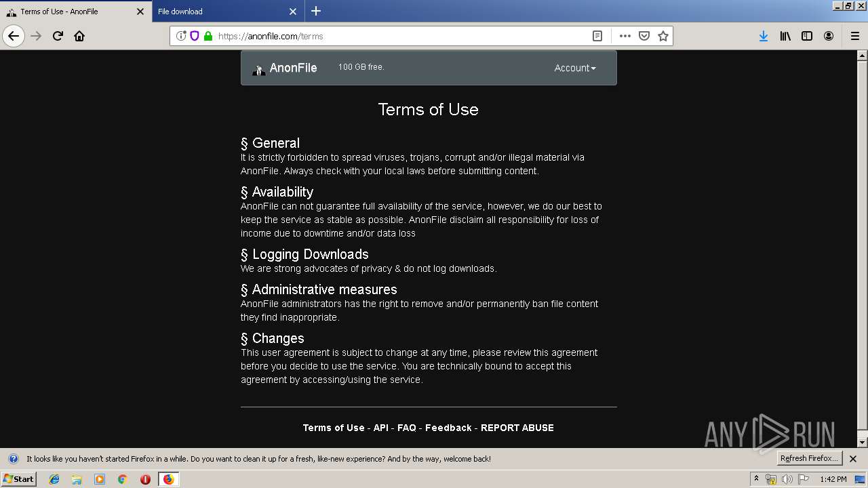The width and height of the screenshot is (868, 488).
Task: Click the AnonFile logo link
Action: 285,68
